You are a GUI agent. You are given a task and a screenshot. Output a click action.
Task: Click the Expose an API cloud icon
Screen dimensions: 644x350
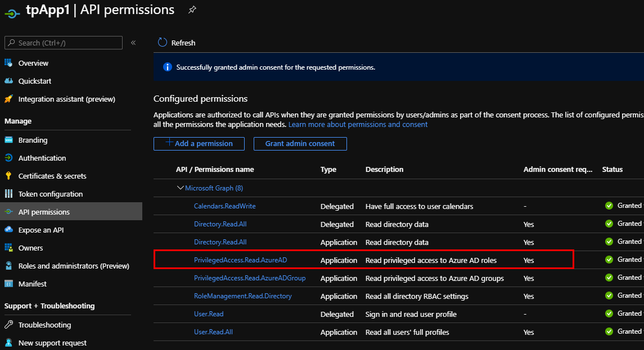click(8, 230)
